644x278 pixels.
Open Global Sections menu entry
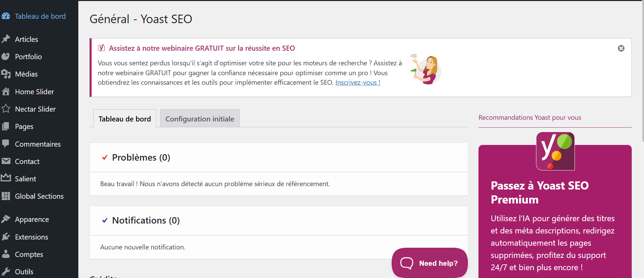click(x=39, y=196)
